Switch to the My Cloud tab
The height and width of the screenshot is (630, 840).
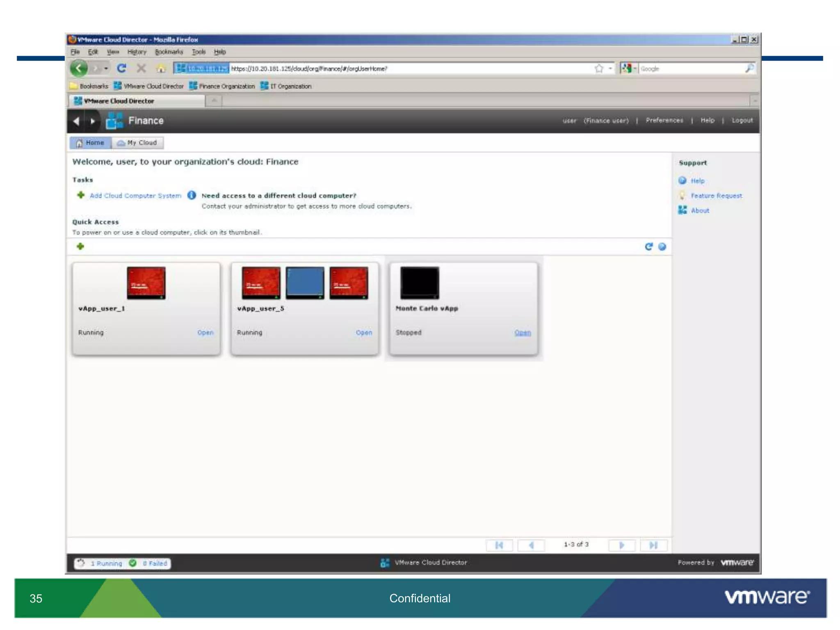coord(137,143)
